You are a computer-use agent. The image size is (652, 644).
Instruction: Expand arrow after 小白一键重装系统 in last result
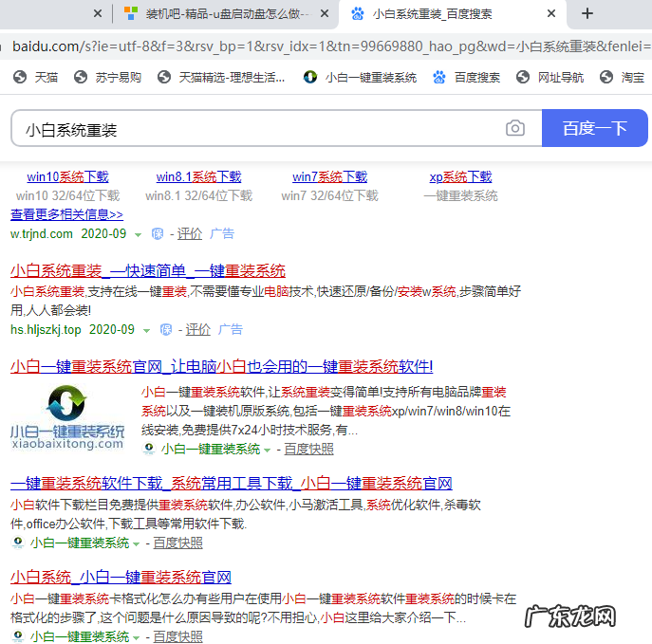137,637
